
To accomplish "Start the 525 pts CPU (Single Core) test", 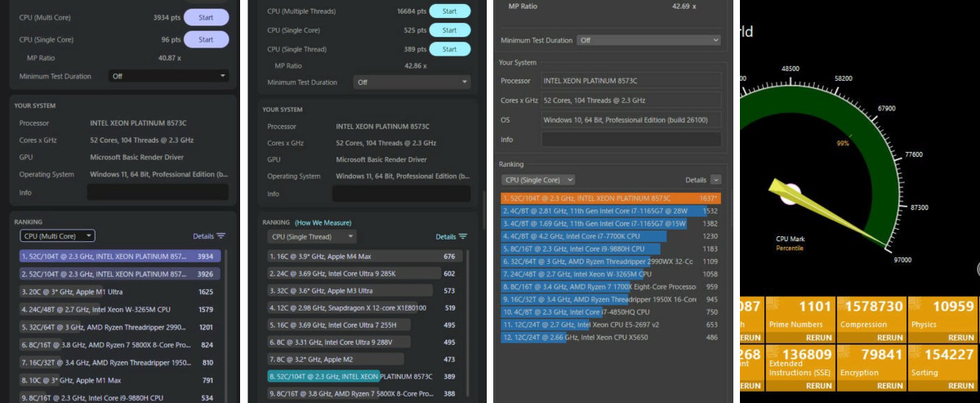I will 449,30.
